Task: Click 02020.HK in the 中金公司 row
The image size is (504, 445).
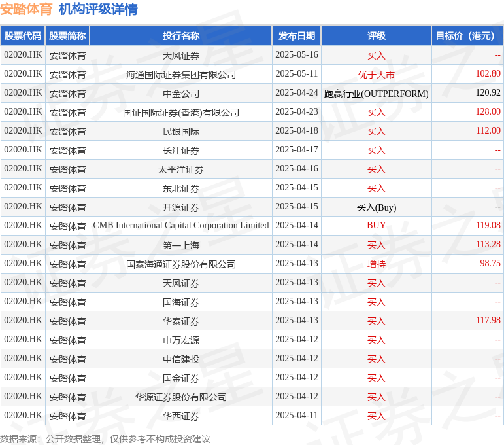Action: click(23, 93)
